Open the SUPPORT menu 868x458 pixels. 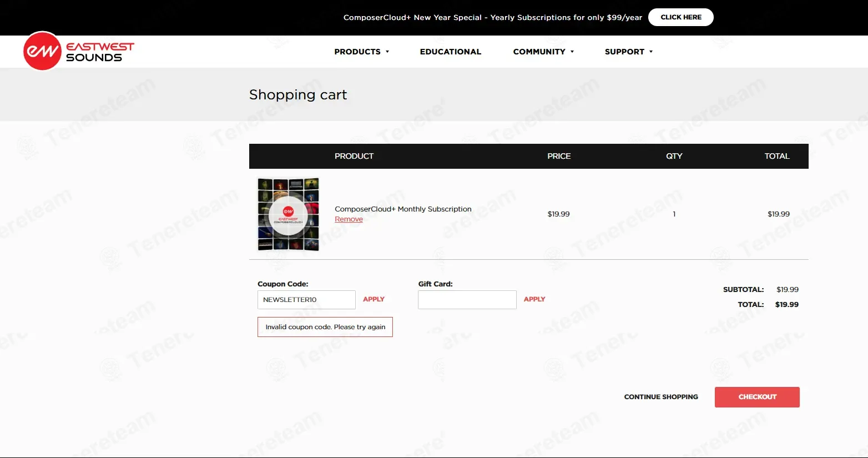click(x=624, y=52)
